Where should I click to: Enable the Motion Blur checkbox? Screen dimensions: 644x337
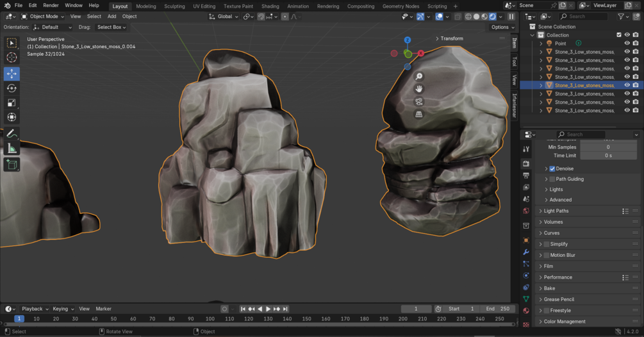tap(547, 256)
